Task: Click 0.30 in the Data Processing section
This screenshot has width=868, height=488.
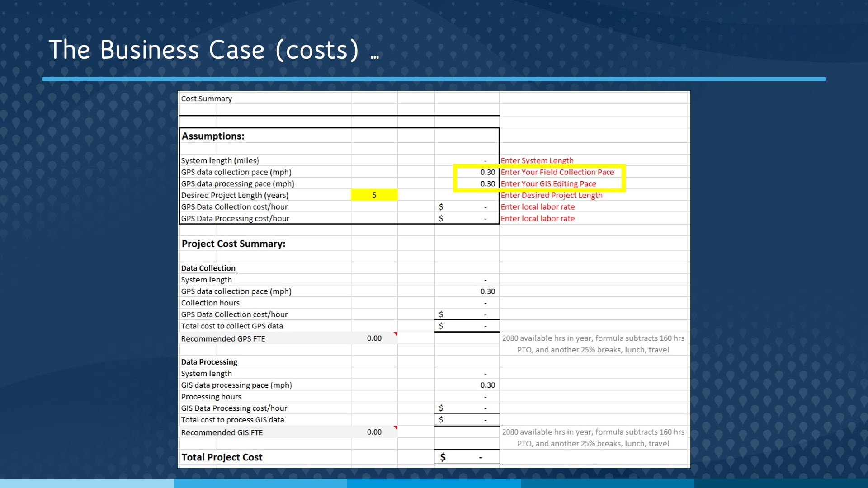Action: click(488, 385)
